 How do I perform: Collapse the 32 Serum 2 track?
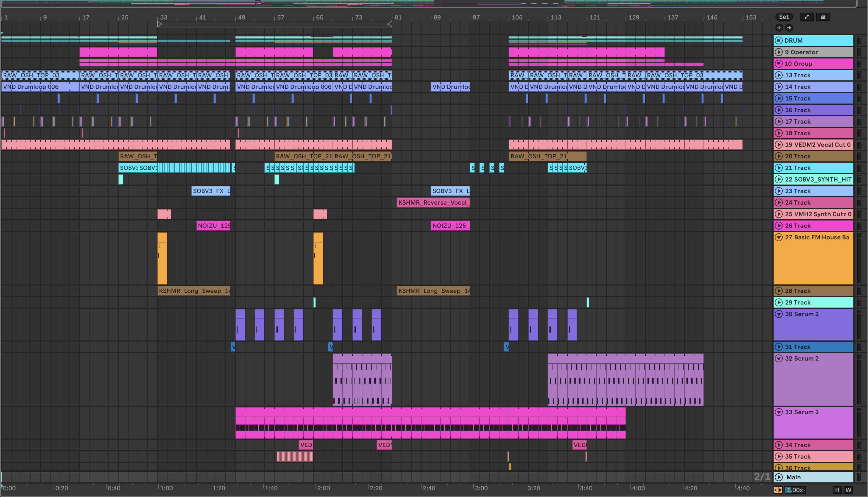pos(778,358)
